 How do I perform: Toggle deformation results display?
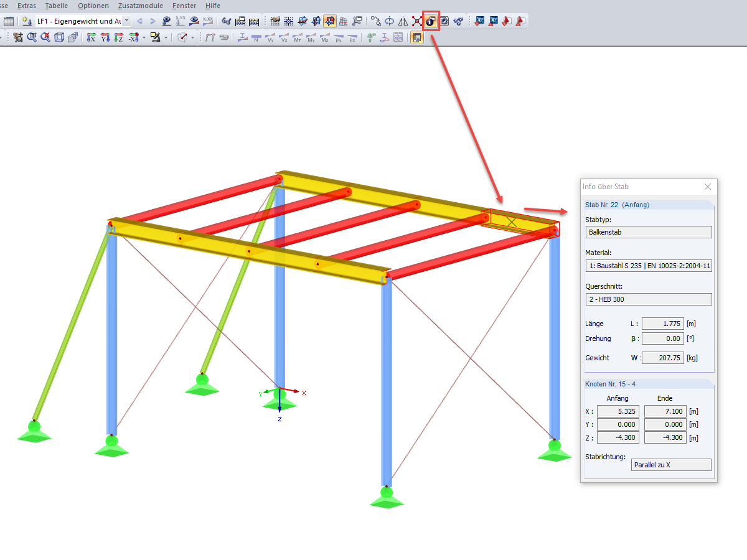[x=210, y=37]
